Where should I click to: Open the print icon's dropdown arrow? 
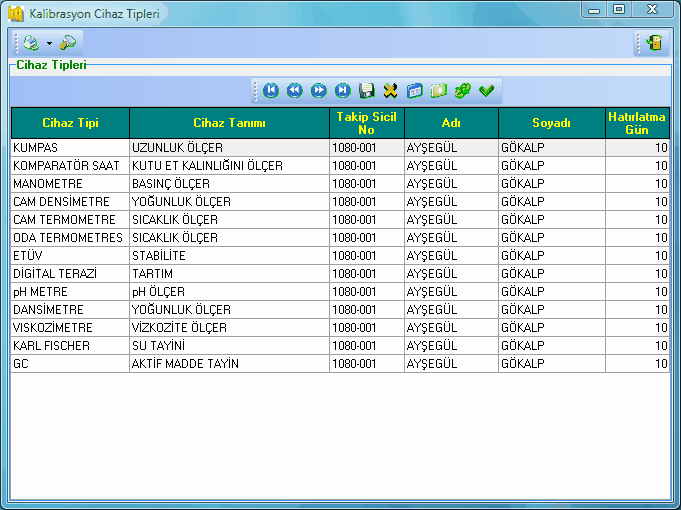50,43
